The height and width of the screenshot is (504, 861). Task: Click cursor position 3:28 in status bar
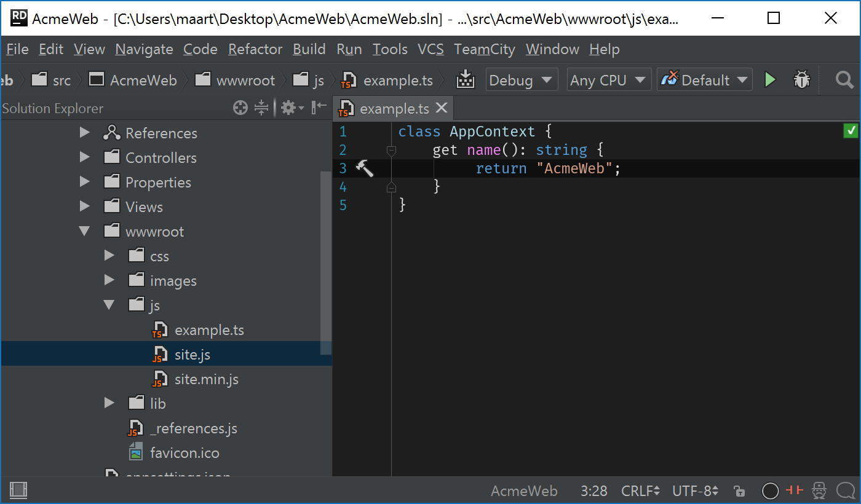(593, 490)
